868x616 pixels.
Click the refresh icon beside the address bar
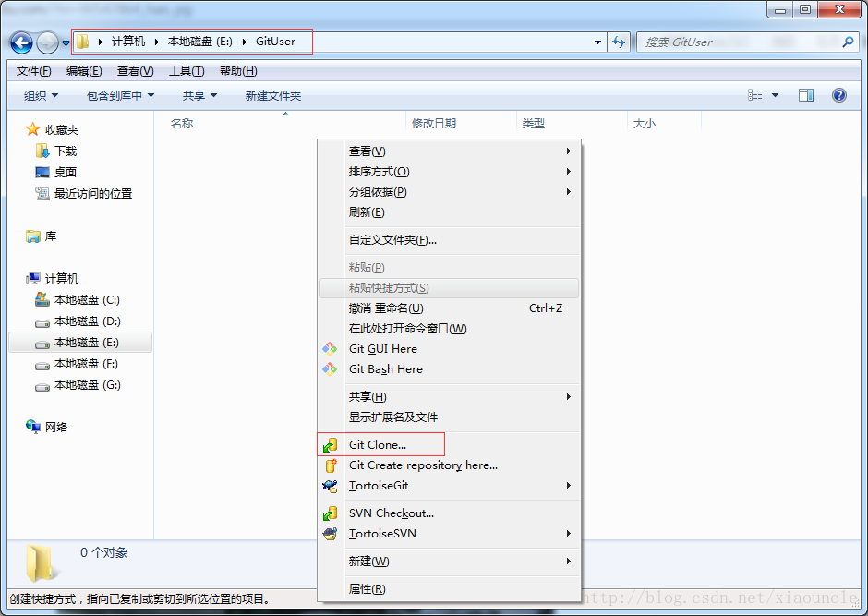pyautogui.click(x=619, y=42)
